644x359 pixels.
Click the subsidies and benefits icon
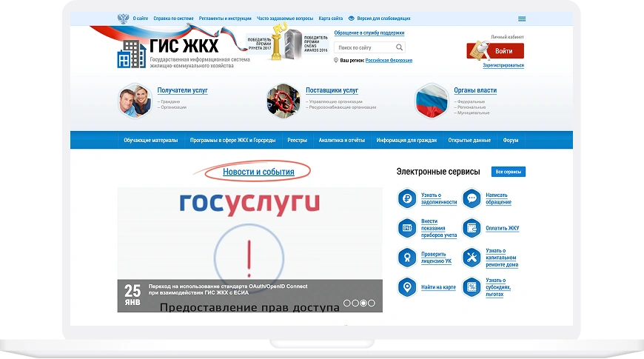(472, 286)
